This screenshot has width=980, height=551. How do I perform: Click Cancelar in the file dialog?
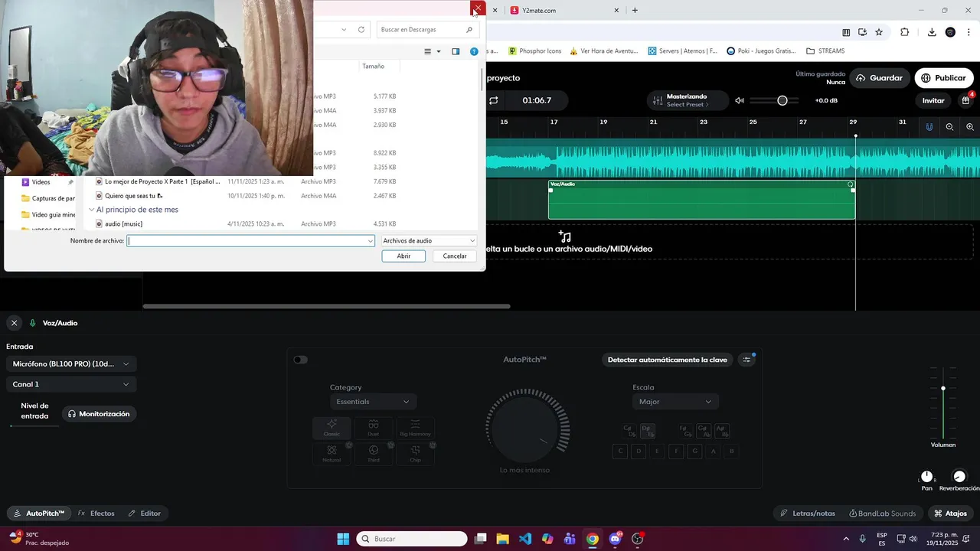point(455,256)
